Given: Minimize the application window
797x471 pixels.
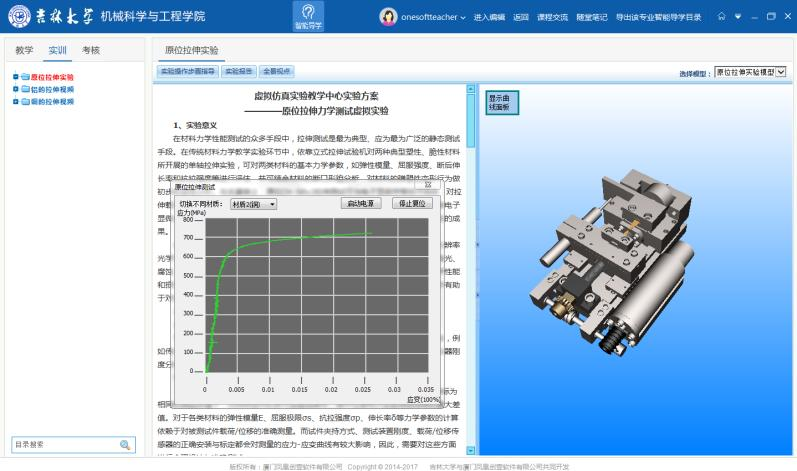Looking at the screenshot, I should point(754,17).
